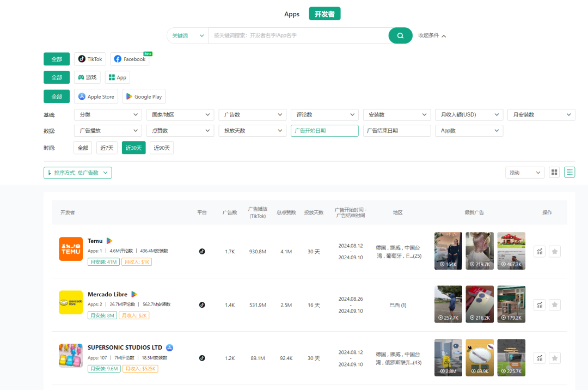588x390 pixels.
Task: Favorite Mercado Libre with star icon
Action: [x=555, y=305]
